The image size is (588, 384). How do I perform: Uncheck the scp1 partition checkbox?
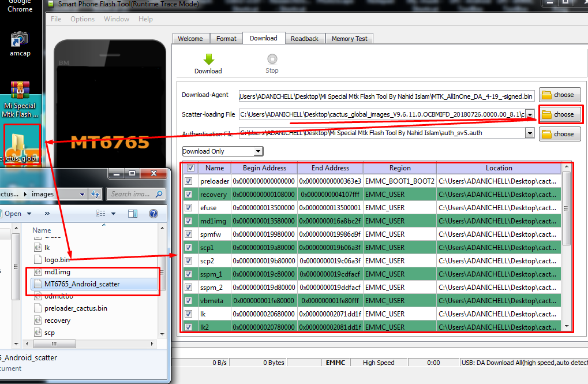188,247
